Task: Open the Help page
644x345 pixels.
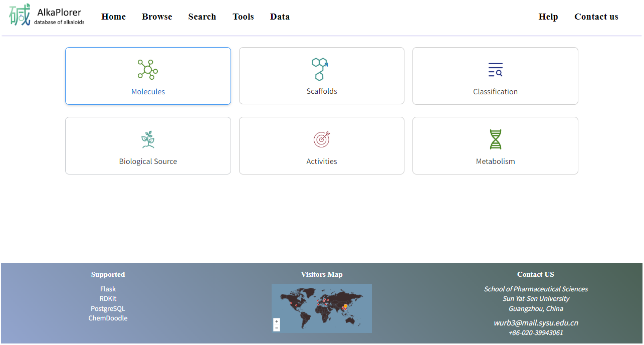Action: (548, 17)
